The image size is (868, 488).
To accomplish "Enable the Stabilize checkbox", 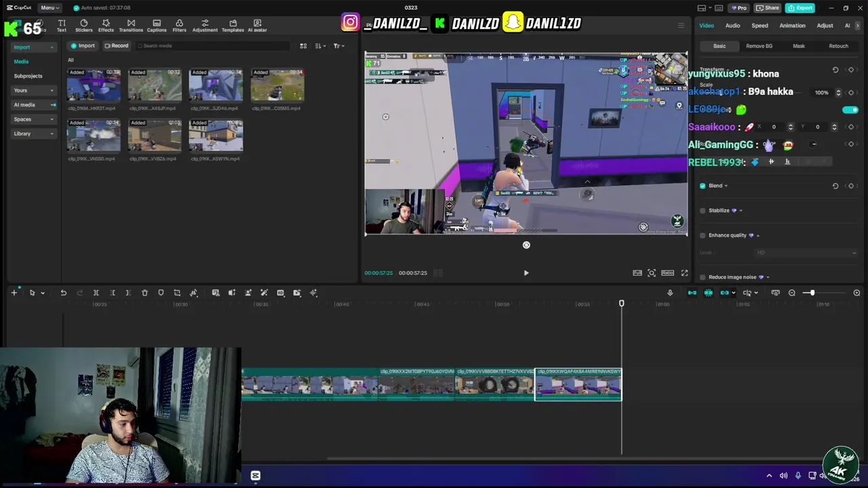I will (703, 211).
